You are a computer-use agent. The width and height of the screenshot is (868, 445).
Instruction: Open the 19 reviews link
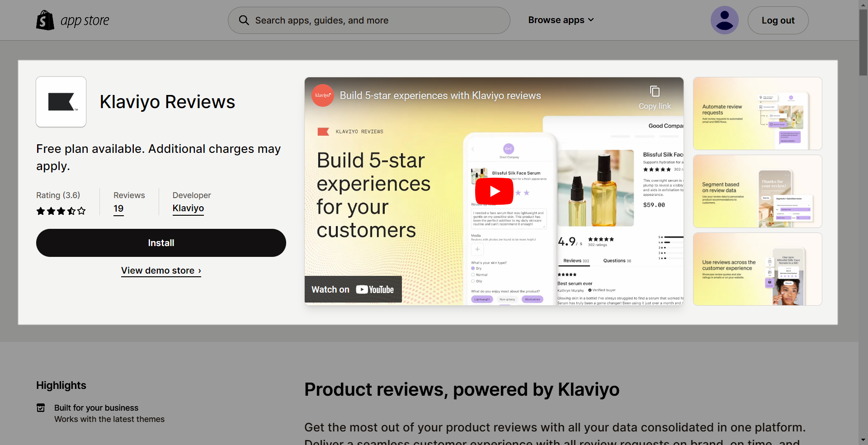pyautogui.click(x=118, y=208)
